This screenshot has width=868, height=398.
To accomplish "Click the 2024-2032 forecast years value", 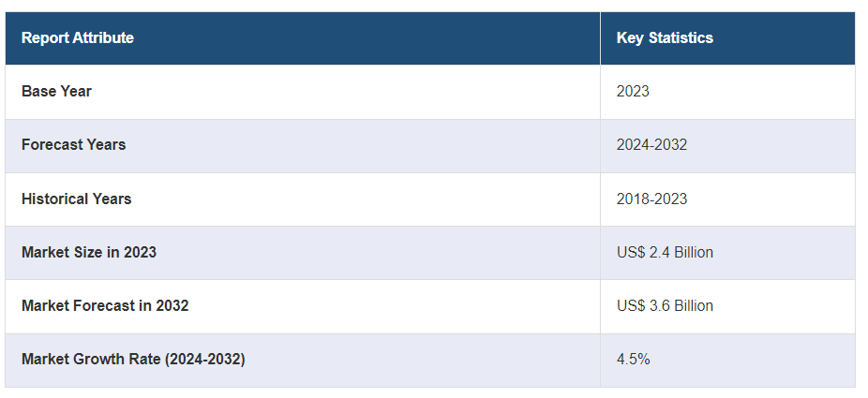I will [651, 145].
